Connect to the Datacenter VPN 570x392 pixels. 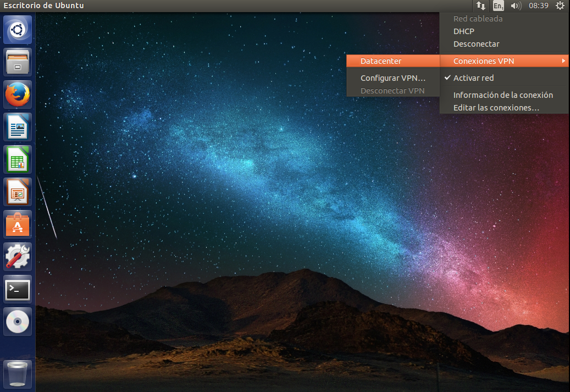pos(381,61)
